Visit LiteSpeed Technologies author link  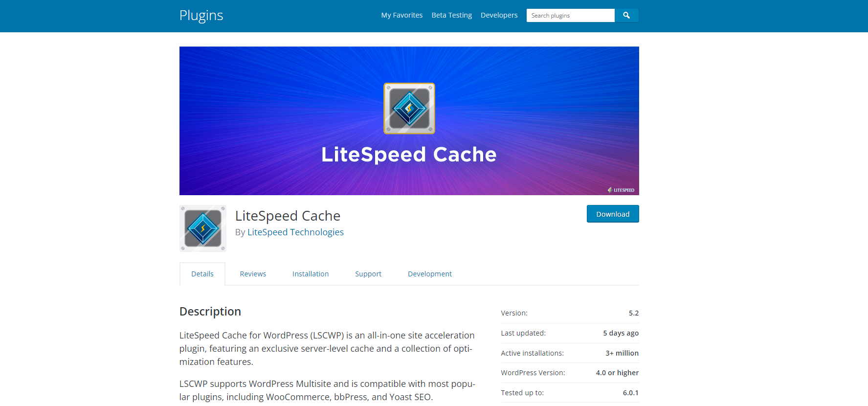(295, 232)
